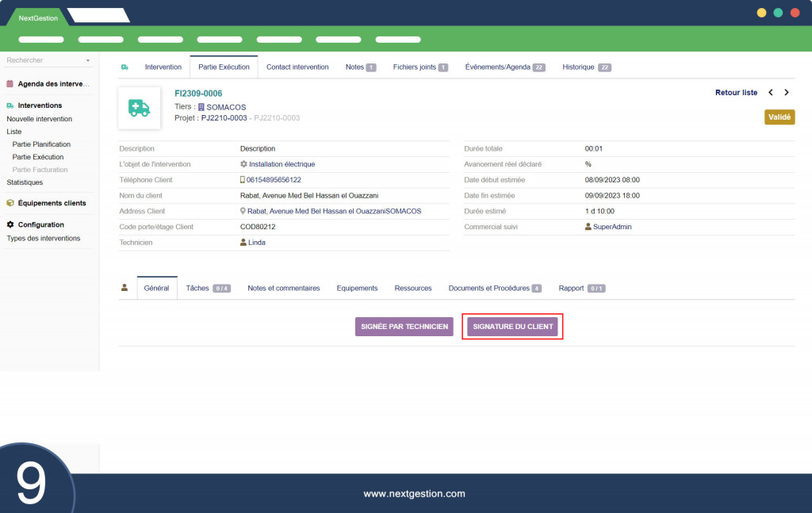Viewport: 812px width, 513px height.
Task: Open Documents et Procédures tab
Action: (495, 289)
